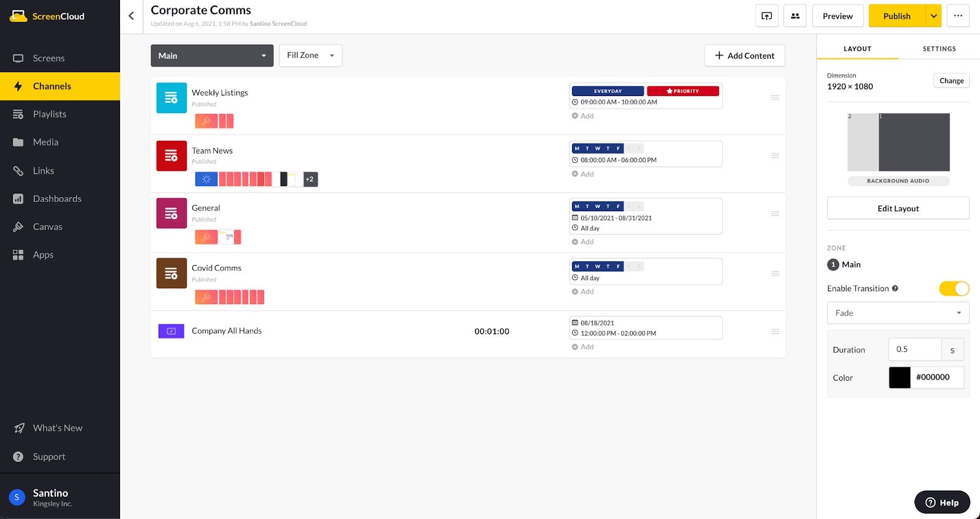Click the zone 1 Main label
This screenshot has height=519, width=980.
(x=851, y=264)
